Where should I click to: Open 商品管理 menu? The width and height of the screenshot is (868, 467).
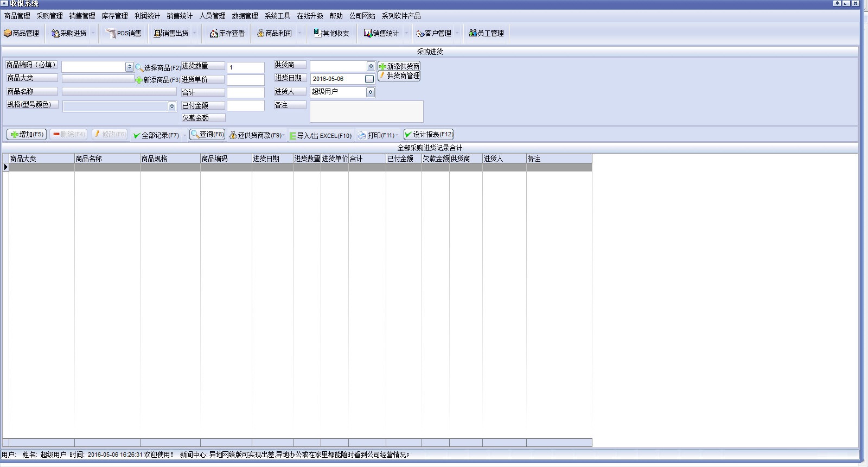coord(17,16)
